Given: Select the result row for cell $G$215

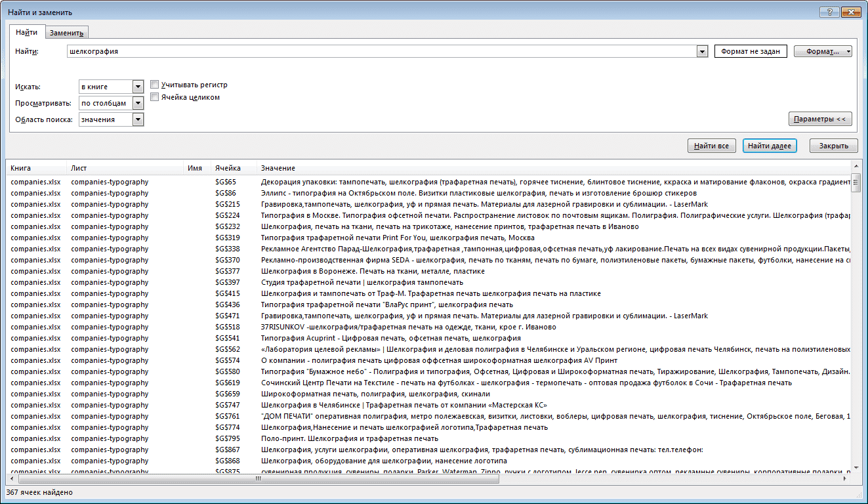Looking at the screenshot, I should [x=428, y=204].
